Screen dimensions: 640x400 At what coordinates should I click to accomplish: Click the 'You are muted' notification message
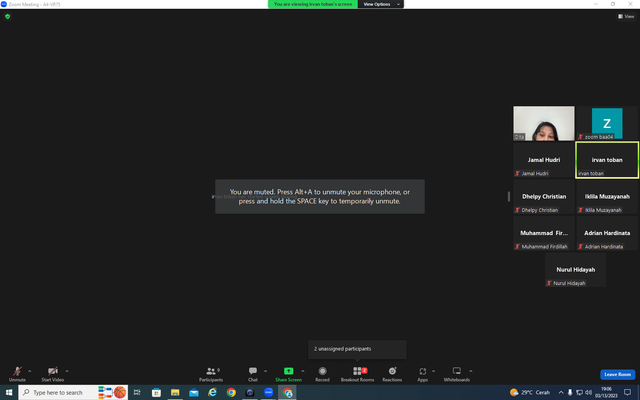coord(320,196)
